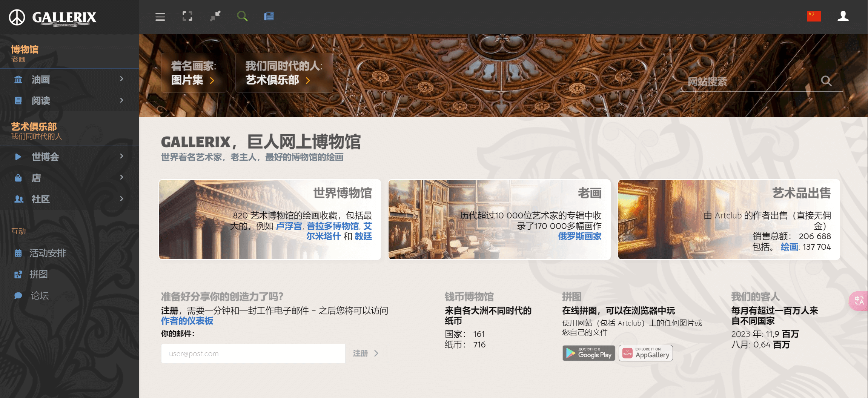
Task: Click the save/bookmark icon in the toolbar
Action: pos(269,16)
